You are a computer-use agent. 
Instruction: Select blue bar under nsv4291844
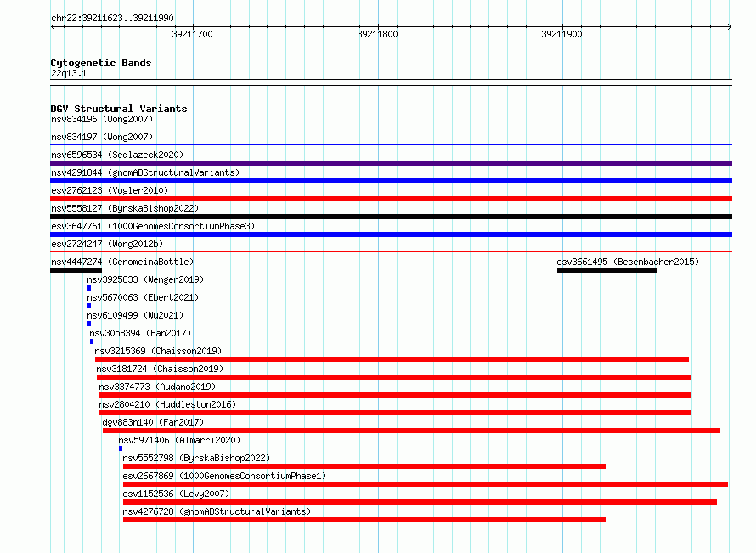pyautogui.click(x=391, y=181)
